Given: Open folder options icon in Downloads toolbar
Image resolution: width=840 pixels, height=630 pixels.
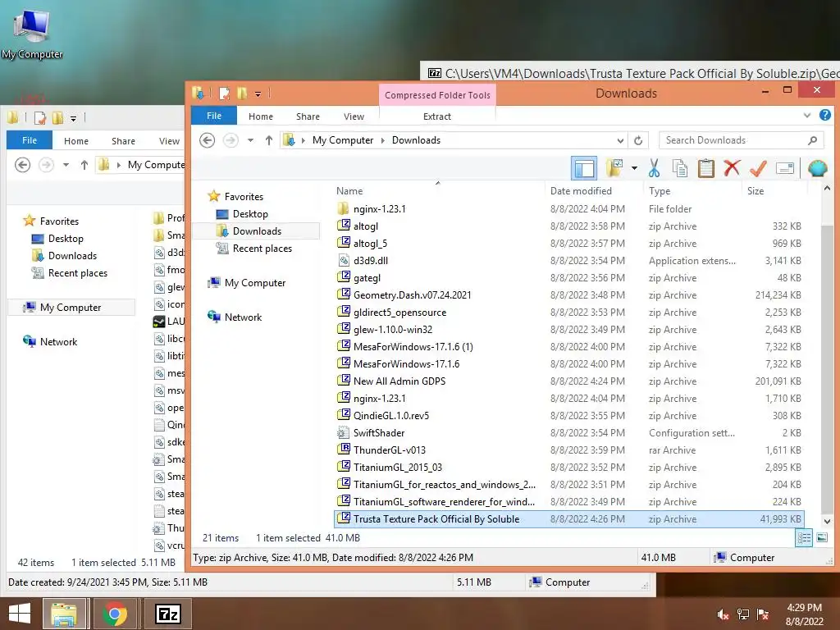Looking at the screenshot, I should click(x=614, y=168).
